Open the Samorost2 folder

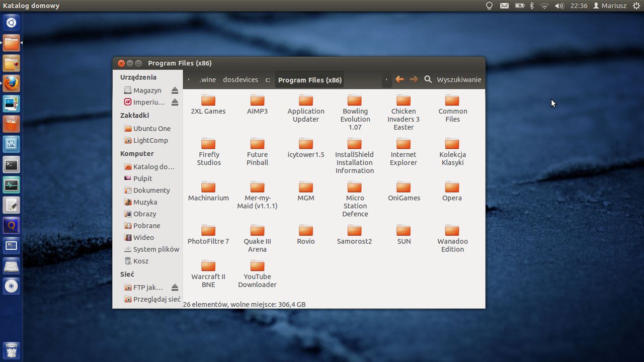[x=355, y=234]
